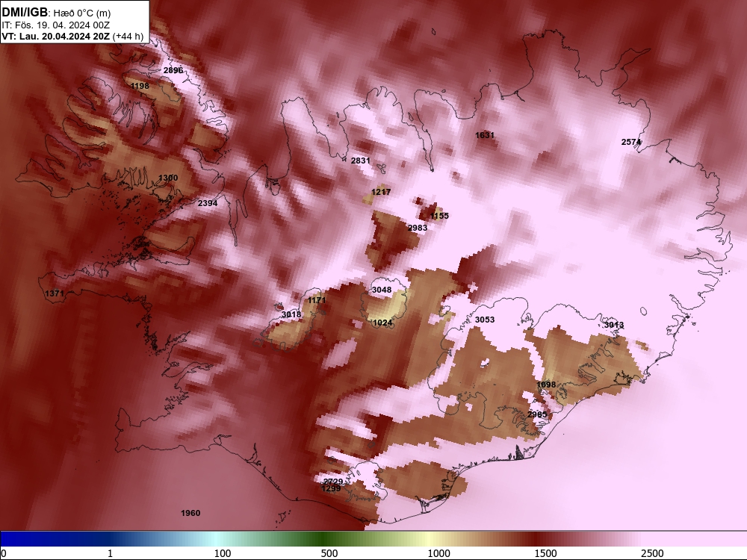Click the 'Hæð 0°C (m)' parameter label
Screen dimensions: 747x560
click(82, 13)
